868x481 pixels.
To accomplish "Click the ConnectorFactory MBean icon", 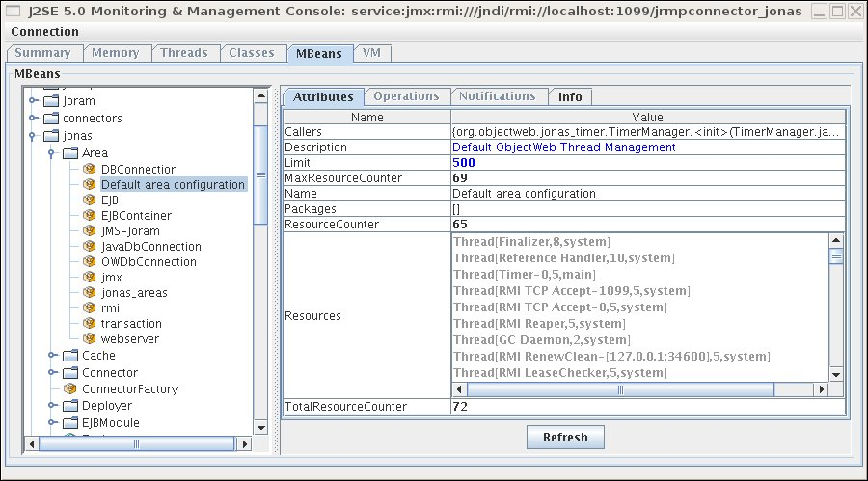I will (69, 388).
